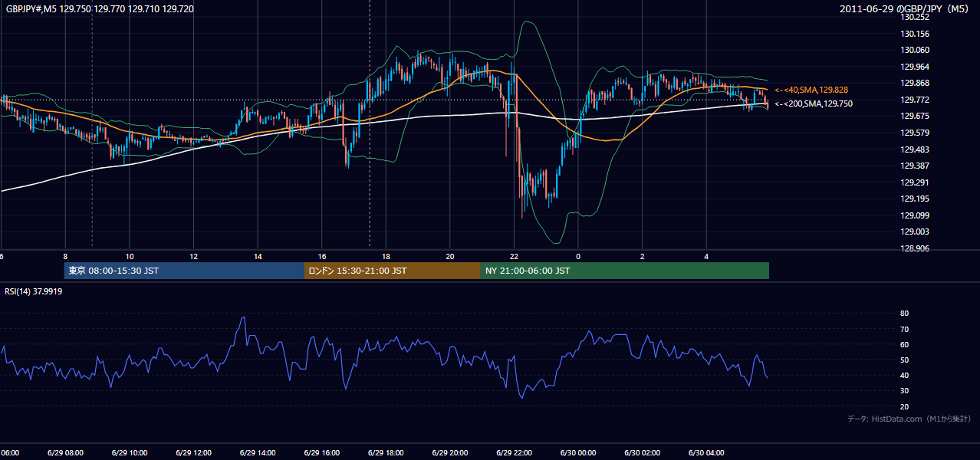Click price axis value 129.195

916,199
